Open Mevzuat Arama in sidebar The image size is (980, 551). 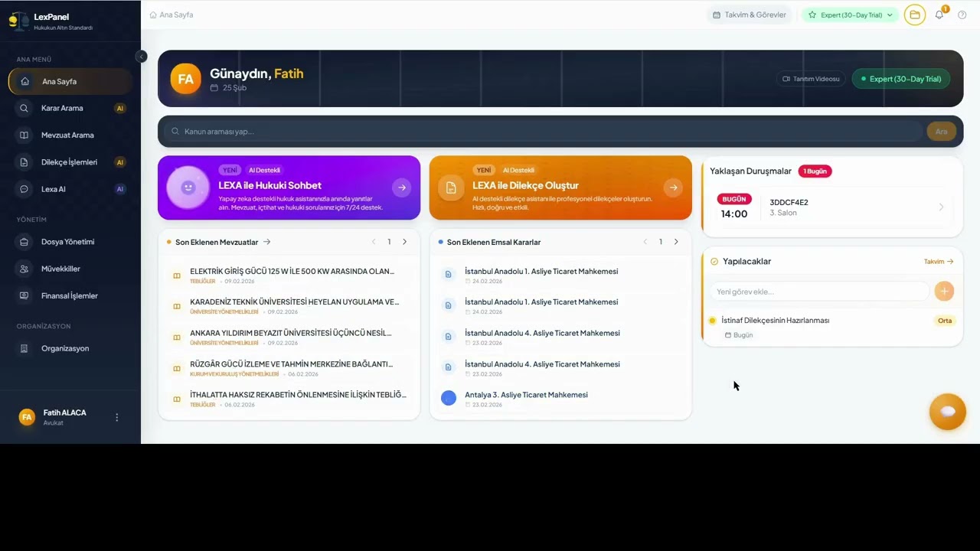pos(70,135)
